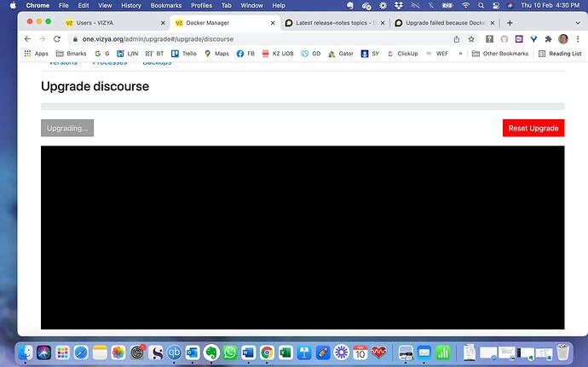Close the Docker Manager tab
The image size is (588, 367).
(273, 23)
